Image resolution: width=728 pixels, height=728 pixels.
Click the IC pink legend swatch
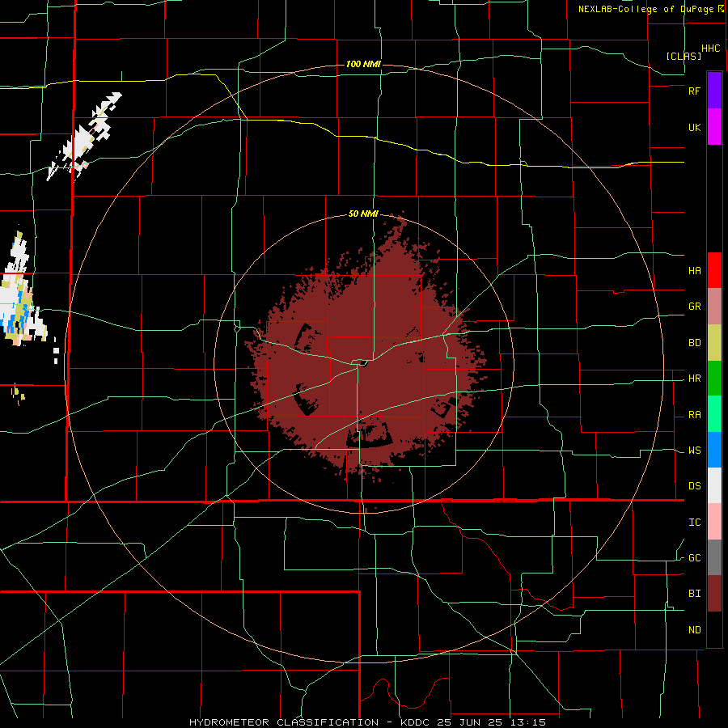(x=714, y=522)
